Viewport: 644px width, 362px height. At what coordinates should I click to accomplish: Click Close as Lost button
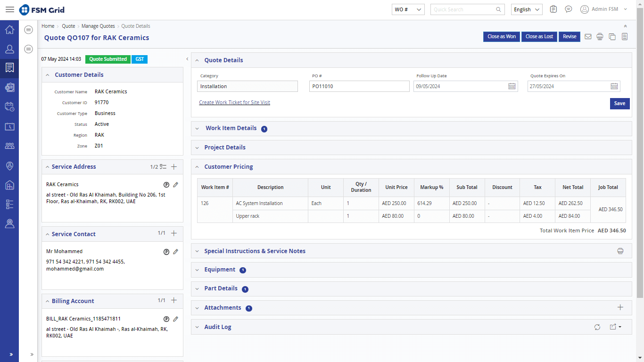[x=539, y=36]
